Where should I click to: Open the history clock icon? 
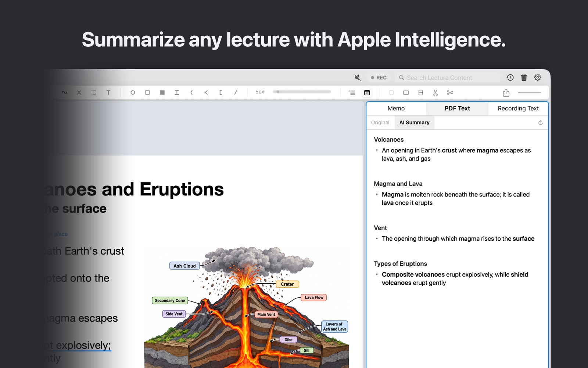pyautogui.click(x=510, y=77)
